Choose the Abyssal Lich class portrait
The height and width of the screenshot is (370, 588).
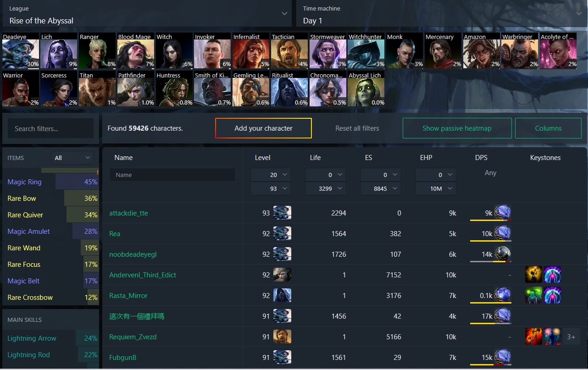[x=366, y=89]
